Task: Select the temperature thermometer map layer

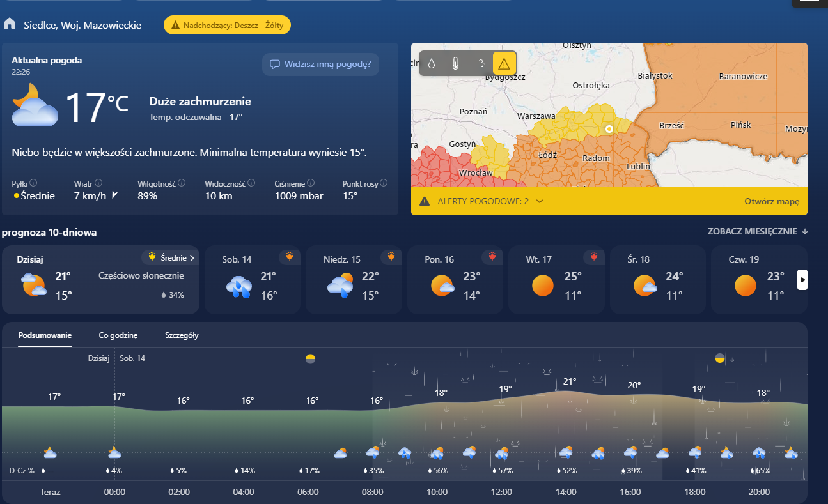Action: click(455, 63)
